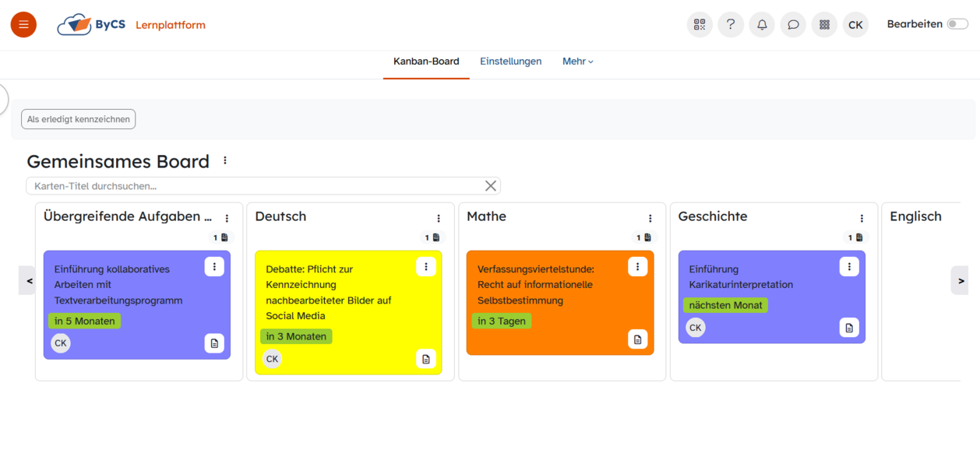Viewport: 980px width, 460px height.
Task: Click the card counter in Übergreifende Aufgaben column
Action: [221, 237]
